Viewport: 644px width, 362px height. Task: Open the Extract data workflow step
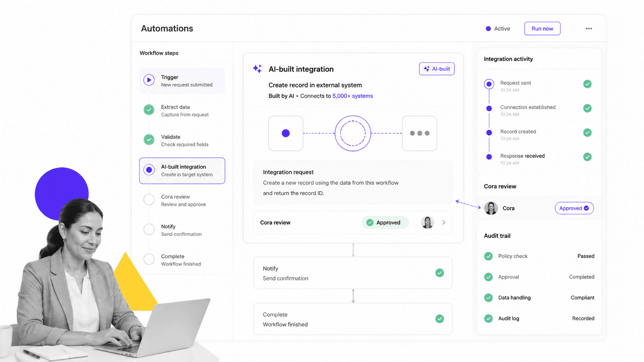182,110
